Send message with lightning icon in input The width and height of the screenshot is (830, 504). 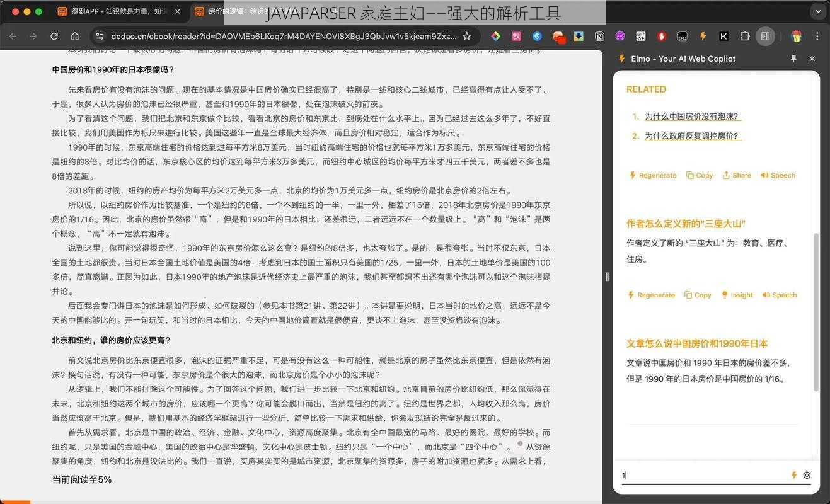[x=794, y=476]
